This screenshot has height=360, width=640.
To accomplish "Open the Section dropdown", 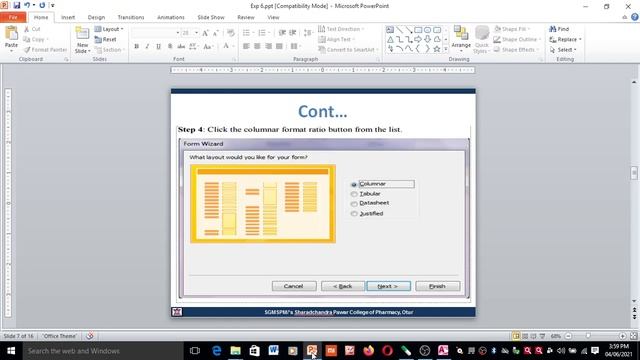I will (x=109, y=49).
